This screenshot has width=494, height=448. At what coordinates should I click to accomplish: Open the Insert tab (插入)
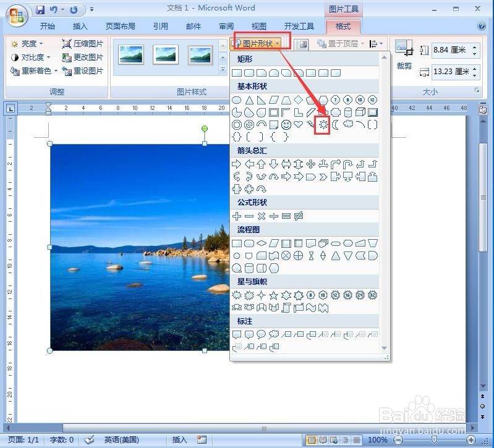(x=80, y=26)
